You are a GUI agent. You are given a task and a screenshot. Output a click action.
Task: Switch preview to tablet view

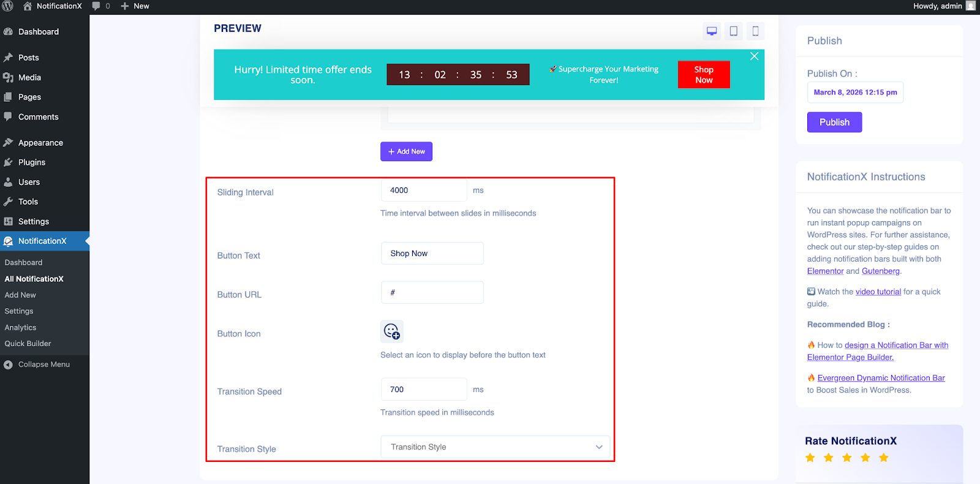tap(733, 31)
